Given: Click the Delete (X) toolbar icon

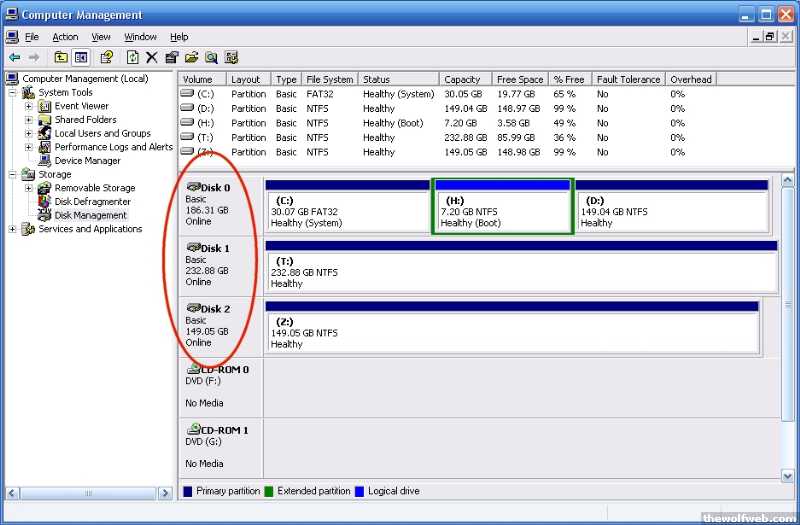Looking at the screenshot, I should pos(152,57).
